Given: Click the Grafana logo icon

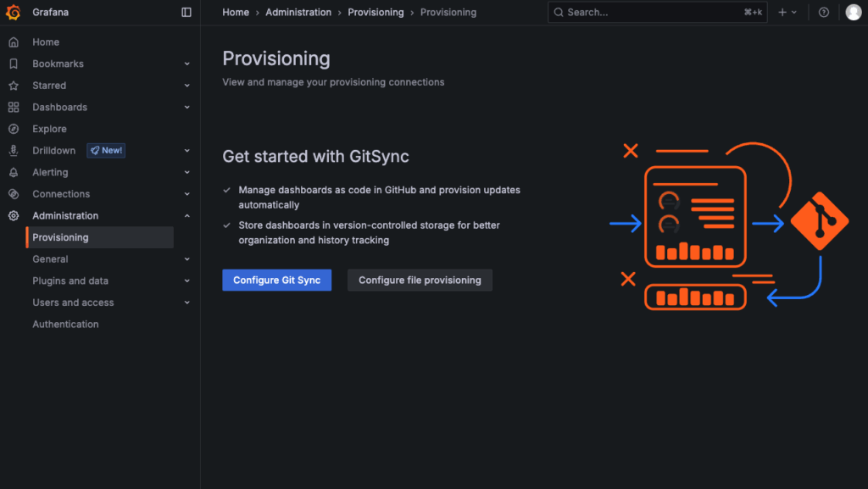Looking at the screenshot, I should [13, 13].
